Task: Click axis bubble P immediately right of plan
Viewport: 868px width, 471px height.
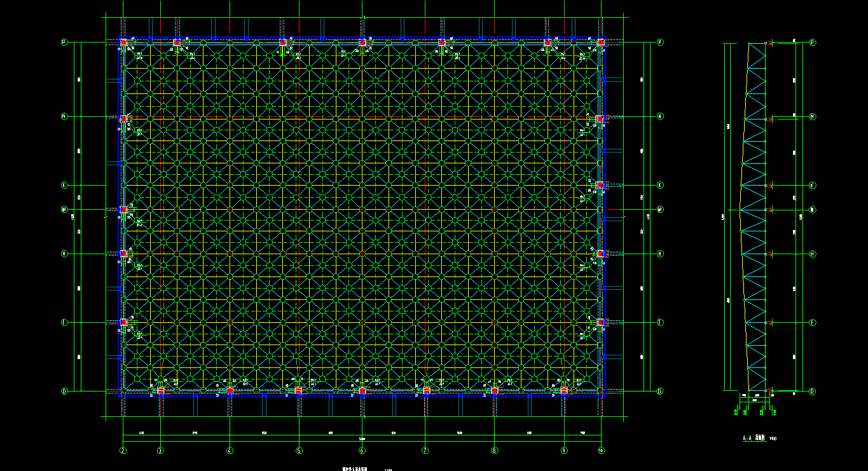Action: coord(660,43)
